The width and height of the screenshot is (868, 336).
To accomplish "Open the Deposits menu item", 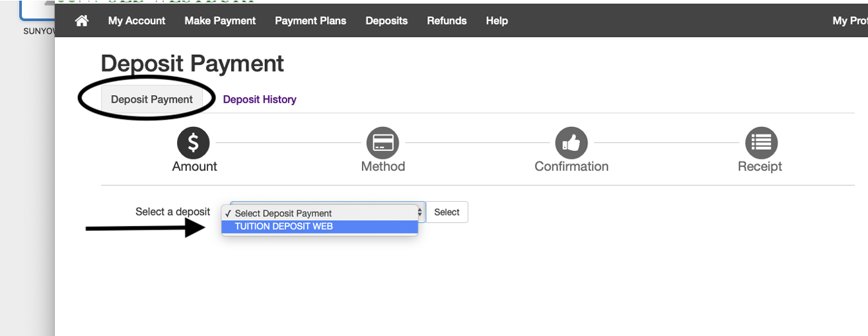I will coord(386,21).
